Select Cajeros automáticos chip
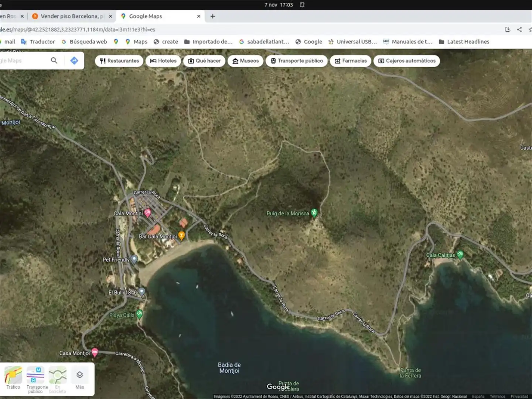 pyautogui.click(x=407, y=61)
